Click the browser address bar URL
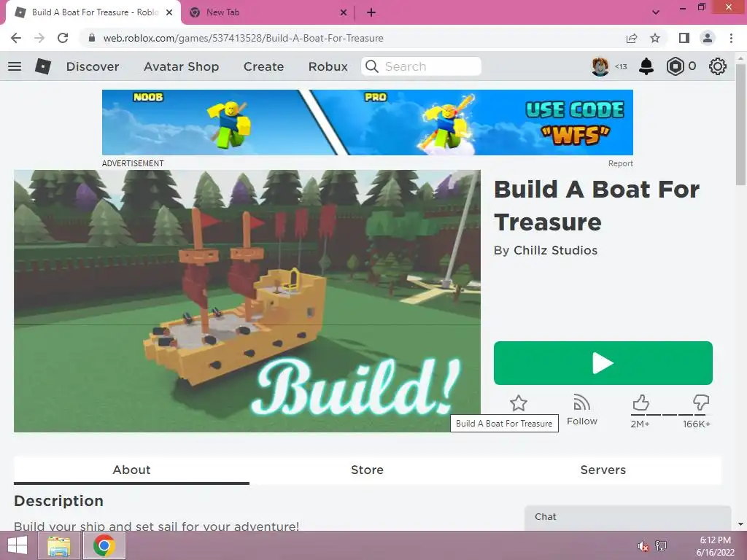 [243, 38]
